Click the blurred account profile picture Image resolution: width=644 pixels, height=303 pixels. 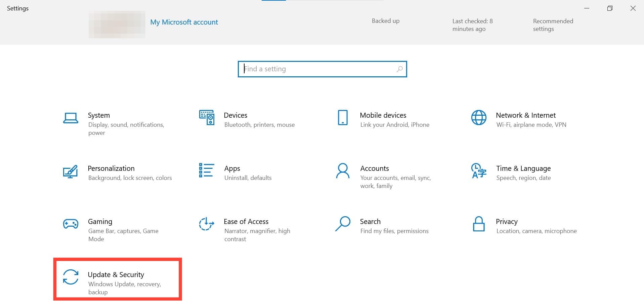(117, 24)
